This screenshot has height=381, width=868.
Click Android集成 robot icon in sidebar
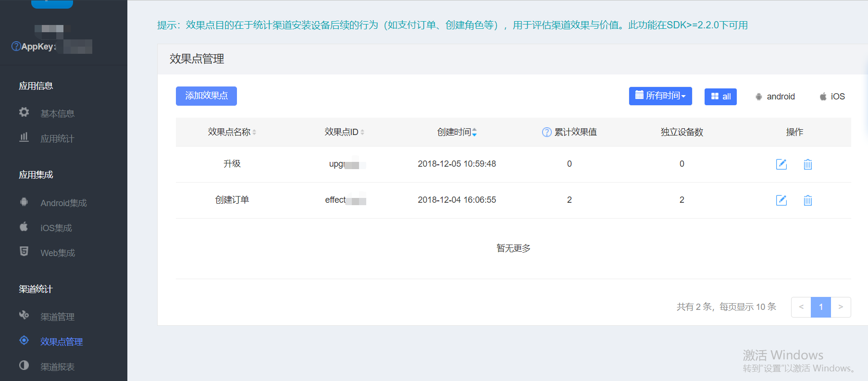[24, 202]
